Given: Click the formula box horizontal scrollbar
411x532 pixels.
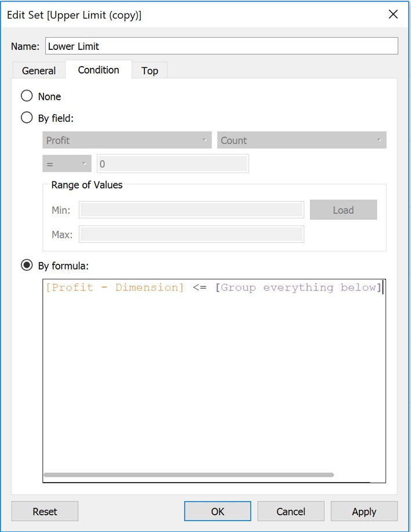Looking at the screenshot, I should (189, 475).
